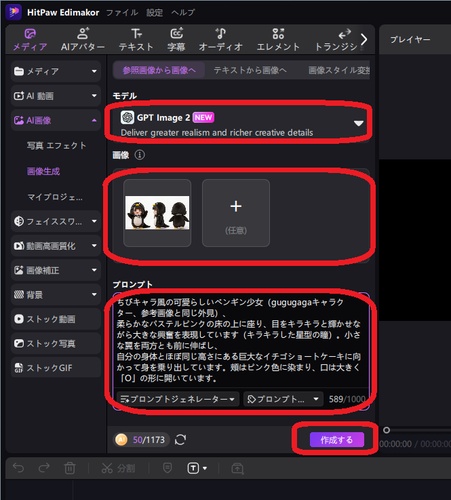The height and width of the screenshot is (500, 451).
Task: Add optional image with the plus box
Action: pos(236,213)
